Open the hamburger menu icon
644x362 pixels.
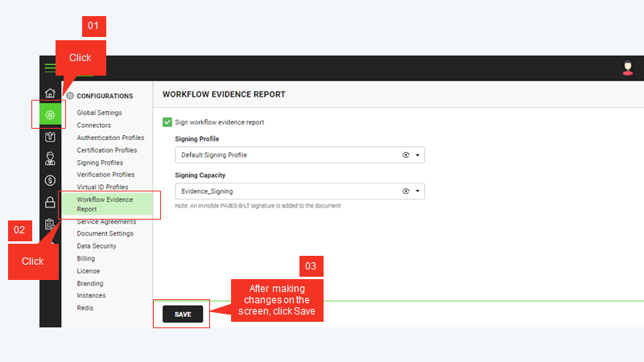[x=50, y=68]
